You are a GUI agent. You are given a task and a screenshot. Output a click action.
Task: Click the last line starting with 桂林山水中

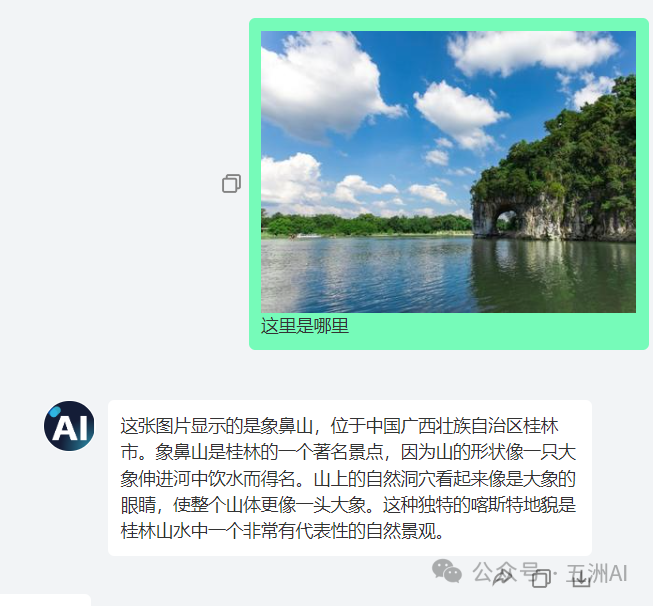tap(282, 531)
